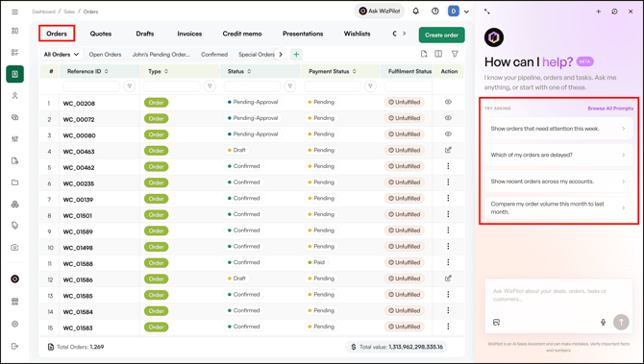This screenshot has height=364, width=644.
Task: Edit draft order WC_01586 pencil icon
Action: (x=448, y=279)
